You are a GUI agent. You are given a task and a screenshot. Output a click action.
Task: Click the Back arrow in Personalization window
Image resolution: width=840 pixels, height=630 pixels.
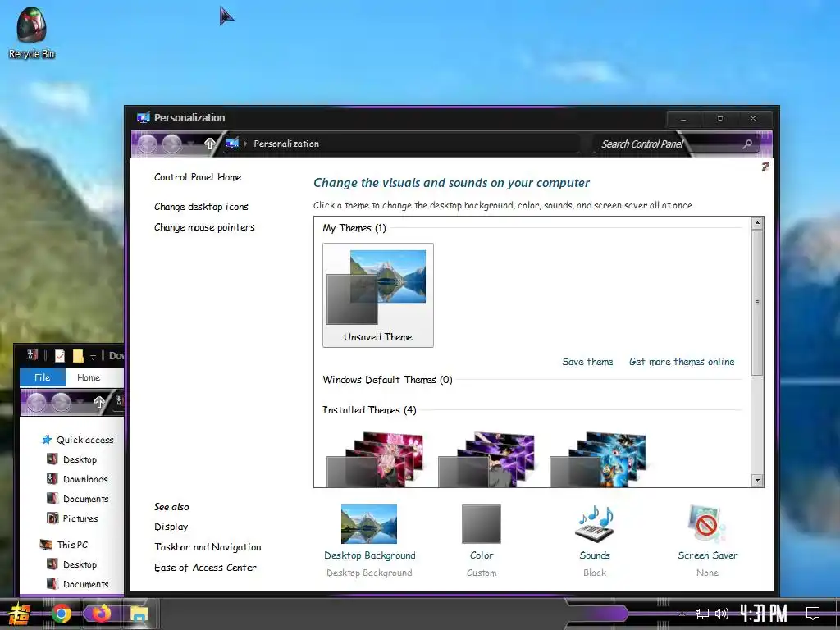point(148,144)
